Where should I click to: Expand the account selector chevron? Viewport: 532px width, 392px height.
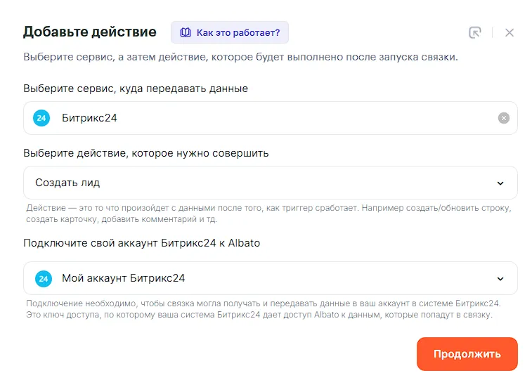(500, 278)
